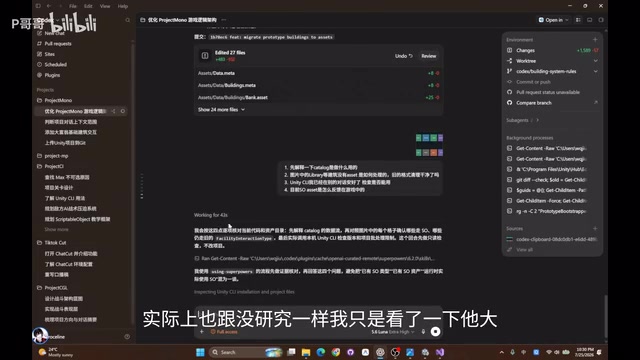Open clock and date in taskbar
The width and height of the screenshot is (640, 360).
pyautogui.click(x=584, y=352)
